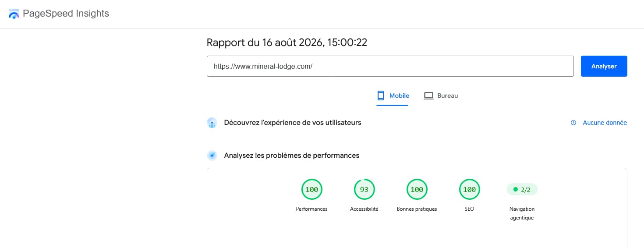Switch to the Mobile tab

[x=393, y=96]
